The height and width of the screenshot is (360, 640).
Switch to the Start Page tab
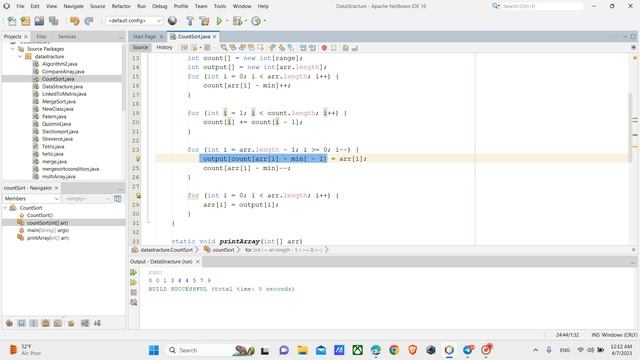click(144, 36)
